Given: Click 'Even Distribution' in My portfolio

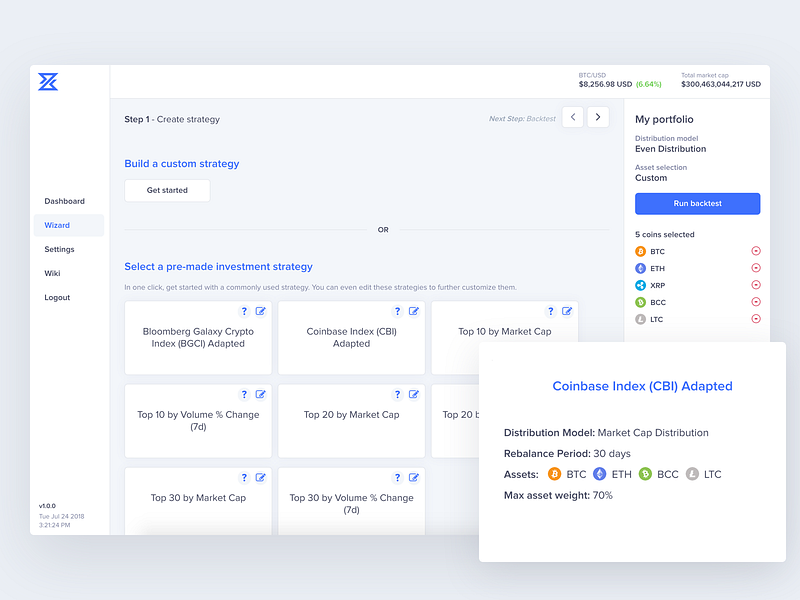Looking at the screenshot, I should (x=670, y=149).
